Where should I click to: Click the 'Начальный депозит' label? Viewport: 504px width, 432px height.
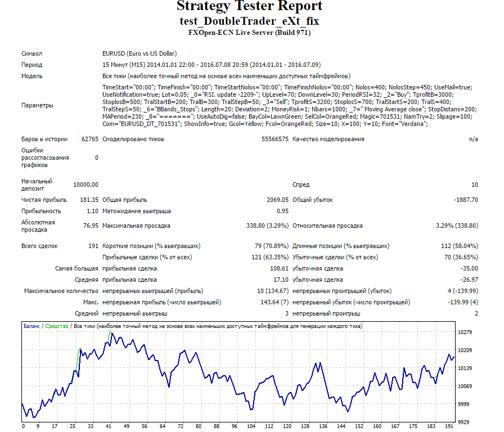point(37,185)
